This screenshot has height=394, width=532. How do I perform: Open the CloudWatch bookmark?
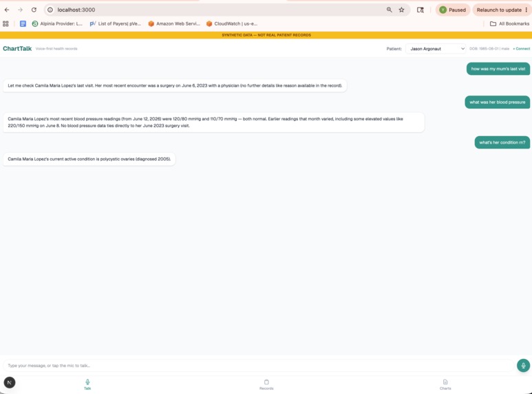point(232,24)
